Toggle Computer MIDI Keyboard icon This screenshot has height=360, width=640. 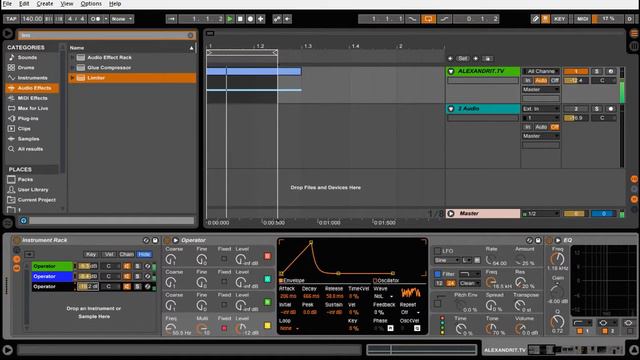(x=545, y=19)
